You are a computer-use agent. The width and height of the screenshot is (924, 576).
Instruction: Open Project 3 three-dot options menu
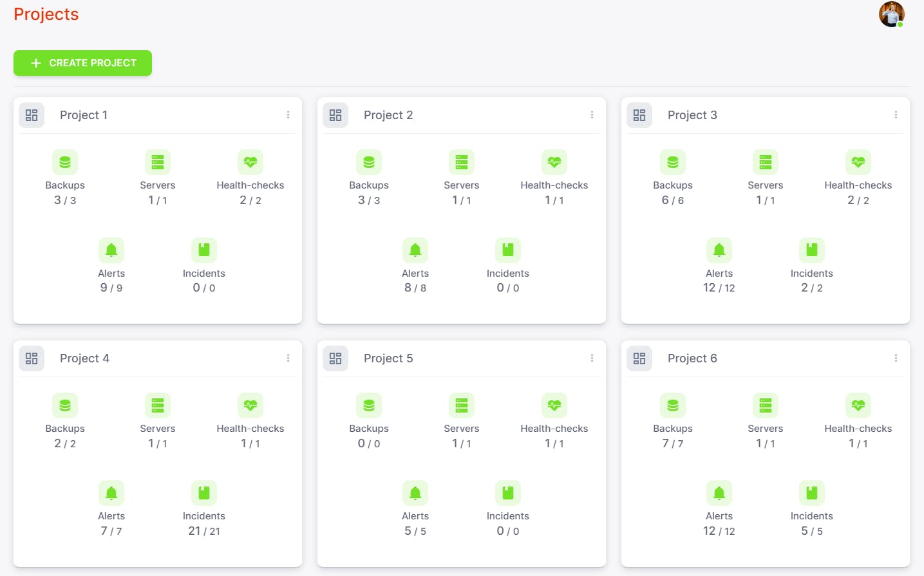point(896,115)
